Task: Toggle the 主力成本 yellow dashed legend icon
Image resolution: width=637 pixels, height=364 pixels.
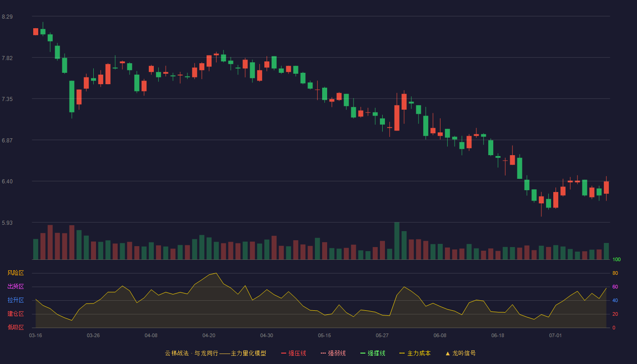Action: click(x=402, y=353)
